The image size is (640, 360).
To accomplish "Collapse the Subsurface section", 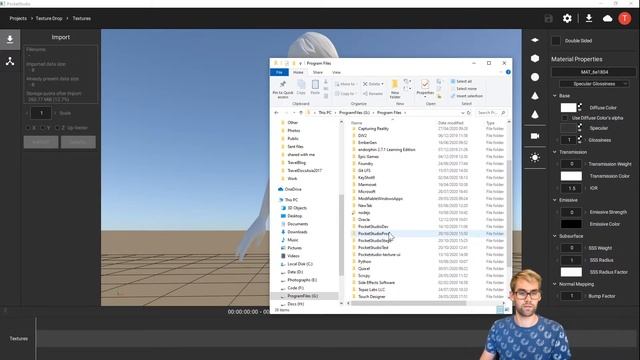I will (555, 236).
